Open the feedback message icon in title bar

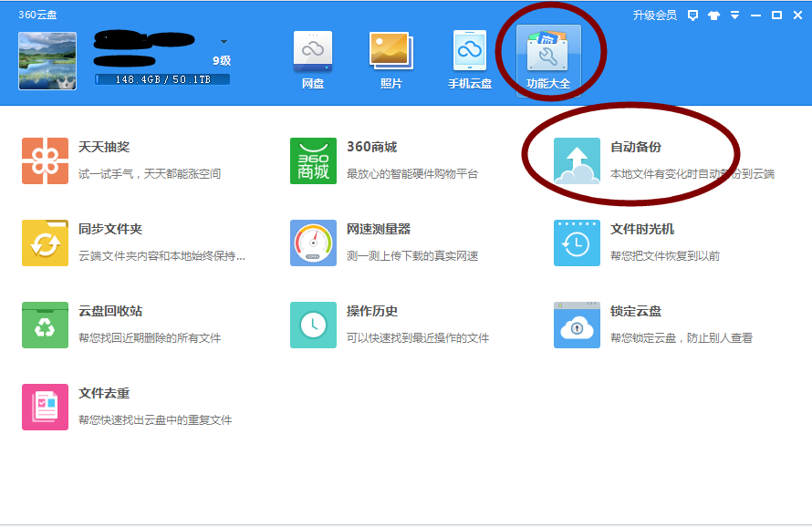[x=692, y=15]
